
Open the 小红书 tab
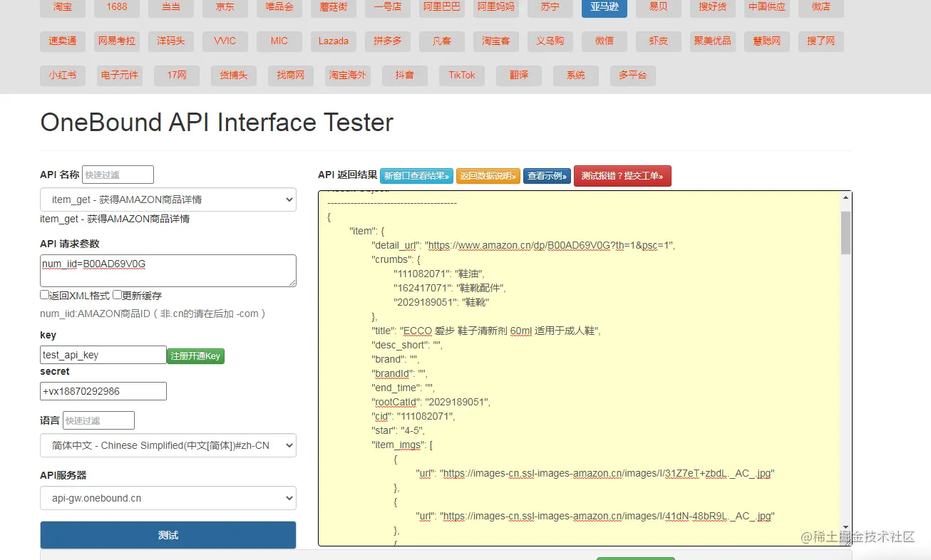tap(63, 76)
